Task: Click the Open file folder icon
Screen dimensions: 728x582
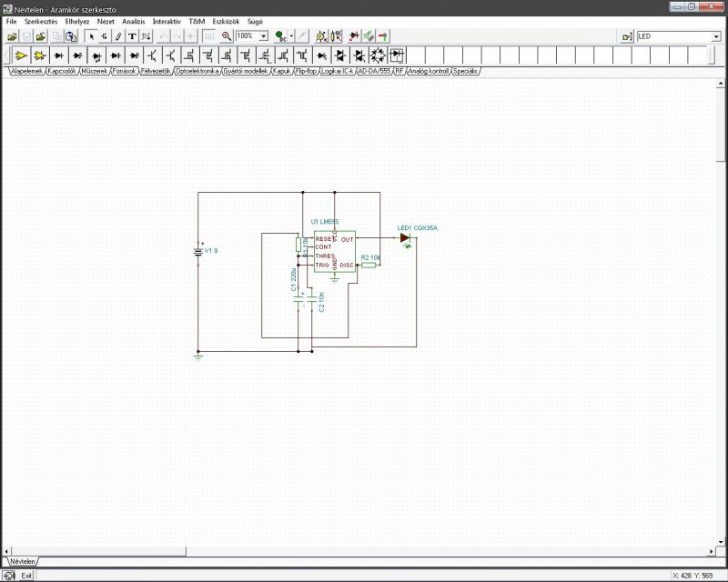Action: click(13, 36)
